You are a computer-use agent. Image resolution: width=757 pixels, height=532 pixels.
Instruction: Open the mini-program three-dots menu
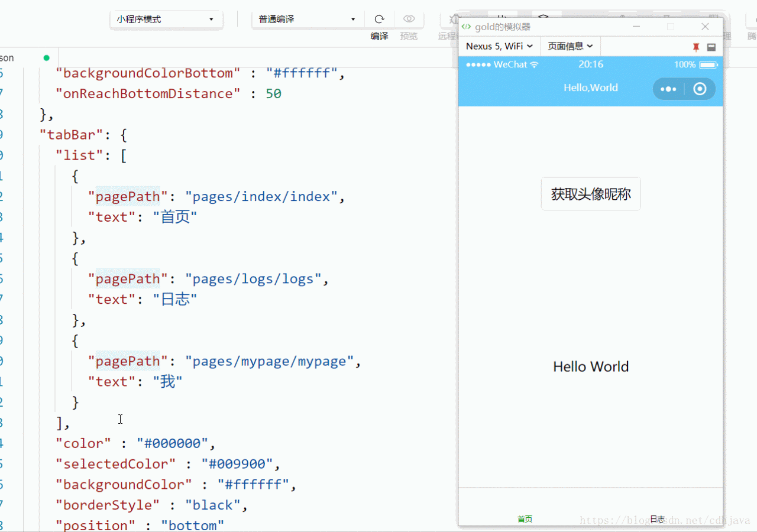[x=668, y=89]
